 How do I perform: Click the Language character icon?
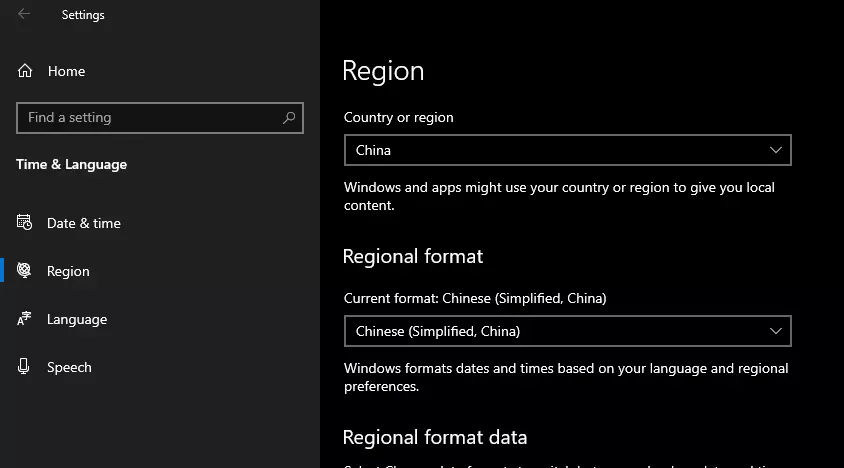coord(25,319)
